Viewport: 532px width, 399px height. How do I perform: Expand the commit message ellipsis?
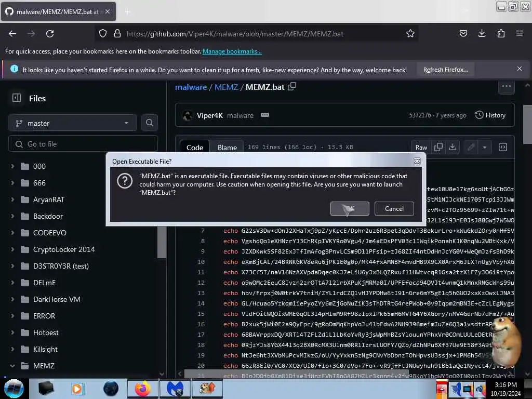tap(265, 115)
